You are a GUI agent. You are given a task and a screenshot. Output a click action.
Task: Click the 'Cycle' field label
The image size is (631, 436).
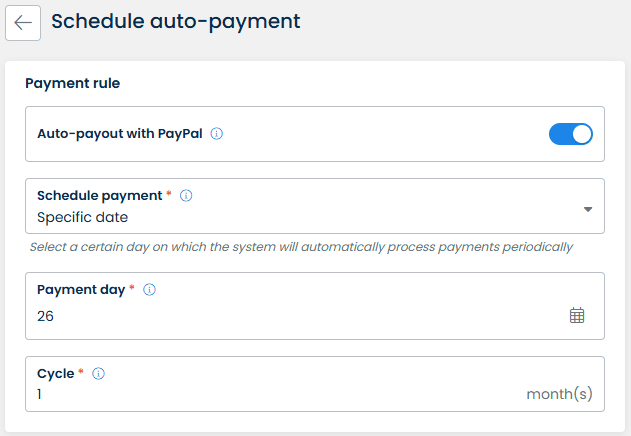click(x=55, y=374)
